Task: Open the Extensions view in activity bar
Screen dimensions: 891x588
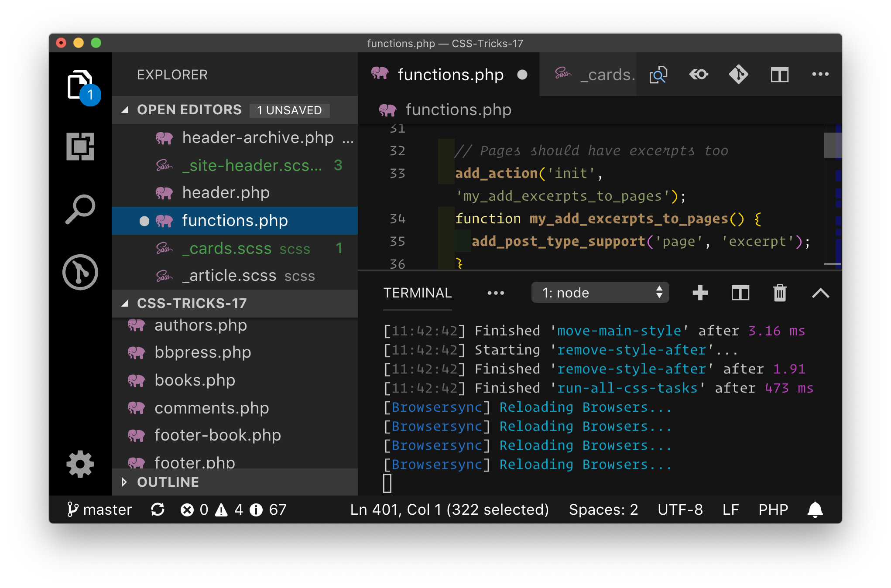Action: pos(80,147)
